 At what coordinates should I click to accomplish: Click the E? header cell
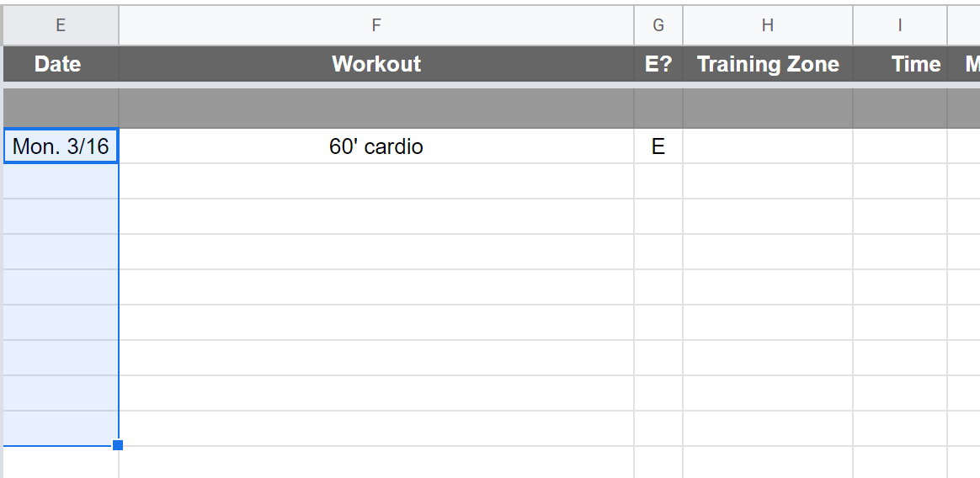(658, 64)
